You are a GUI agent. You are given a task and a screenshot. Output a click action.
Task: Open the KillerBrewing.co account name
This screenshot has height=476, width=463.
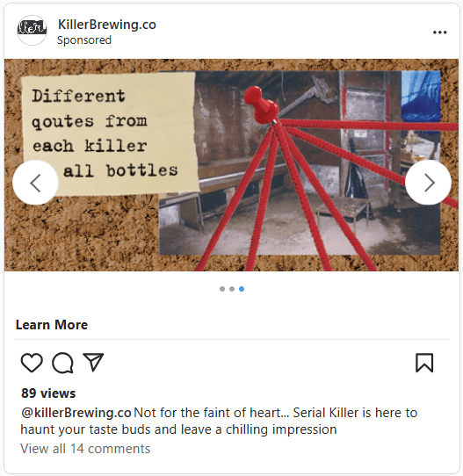click(x=107, y=25)
